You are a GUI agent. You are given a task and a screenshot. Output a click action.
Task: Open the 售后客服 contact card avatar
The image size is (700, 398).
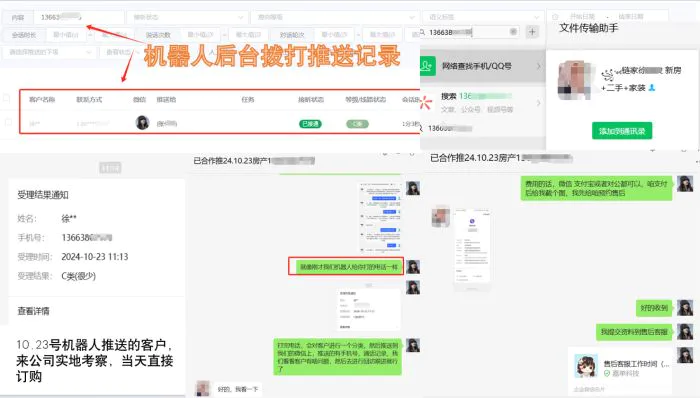click(x=586, y=366)
